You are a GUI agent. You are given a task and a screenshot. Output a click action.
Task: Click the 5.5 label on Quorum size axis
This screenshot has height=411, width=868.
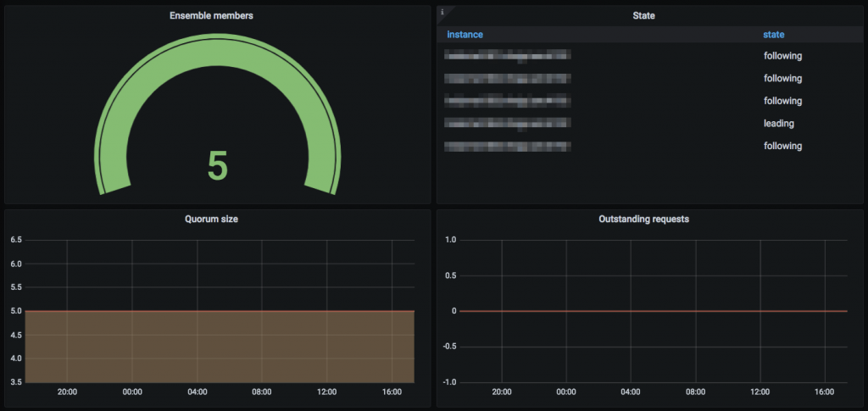point(15,287)
